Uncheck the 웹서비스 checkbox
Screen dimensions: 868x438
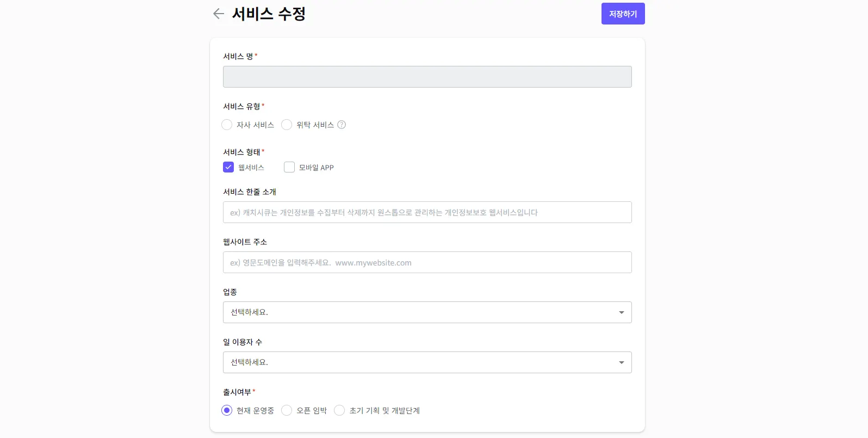228,167
